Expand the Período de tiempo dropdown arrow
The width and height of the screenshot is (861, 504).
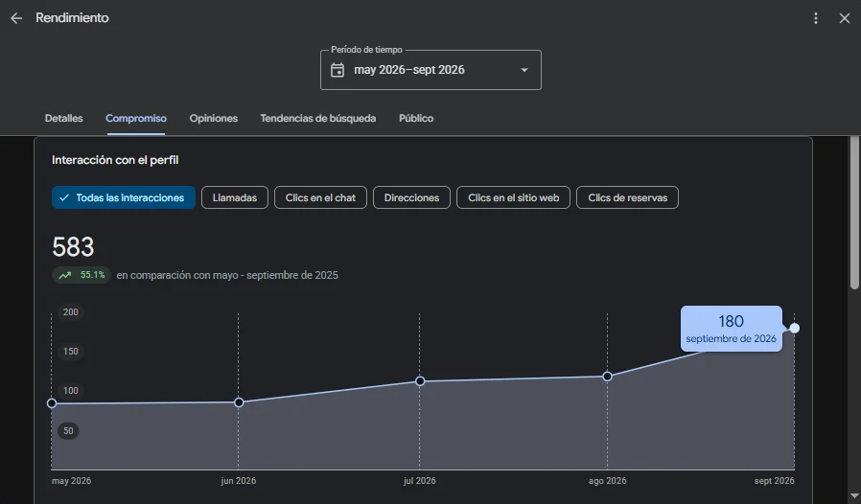pyautogui.click(x=524, y=70)
